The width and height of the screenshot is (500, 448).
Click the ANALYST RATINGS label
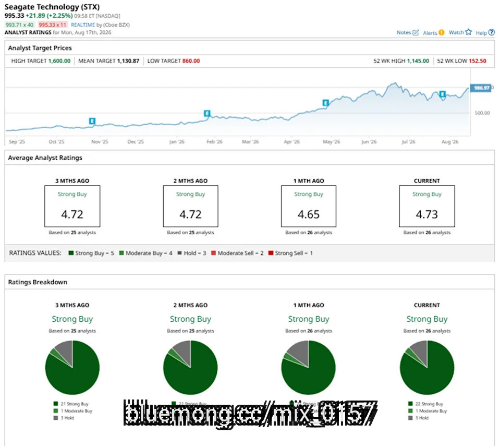[28, 32]
